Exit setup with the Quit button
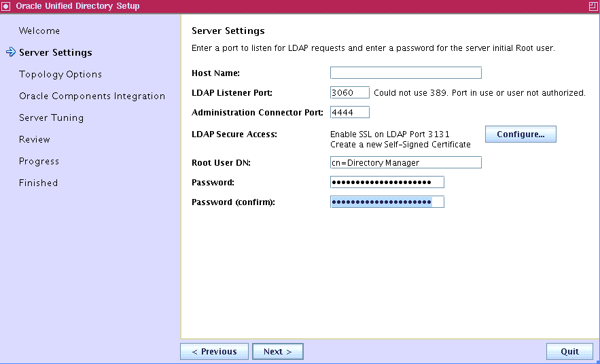Screen dimensions: 600x364 click(569, 351)
